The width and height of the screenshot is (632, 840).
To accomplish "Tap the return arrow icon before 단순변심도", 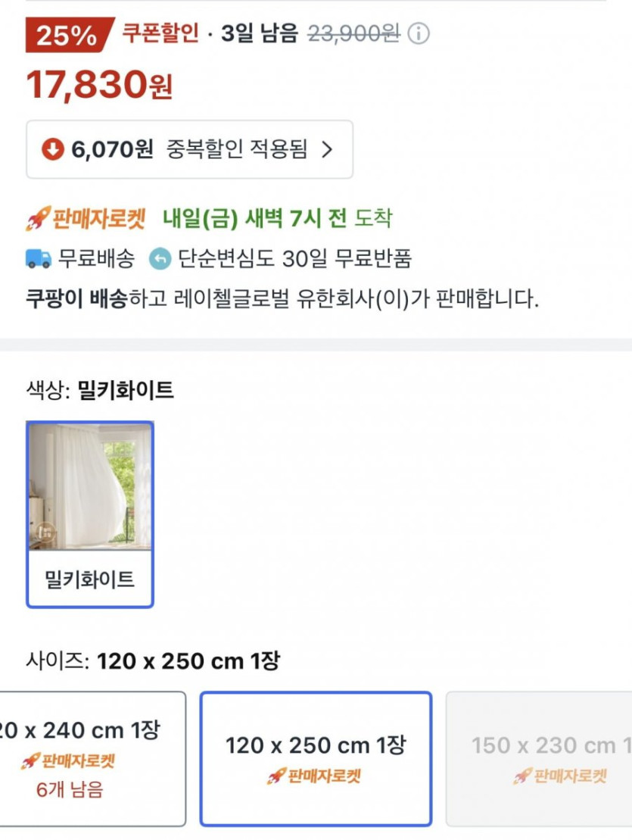I will [160, 259].
